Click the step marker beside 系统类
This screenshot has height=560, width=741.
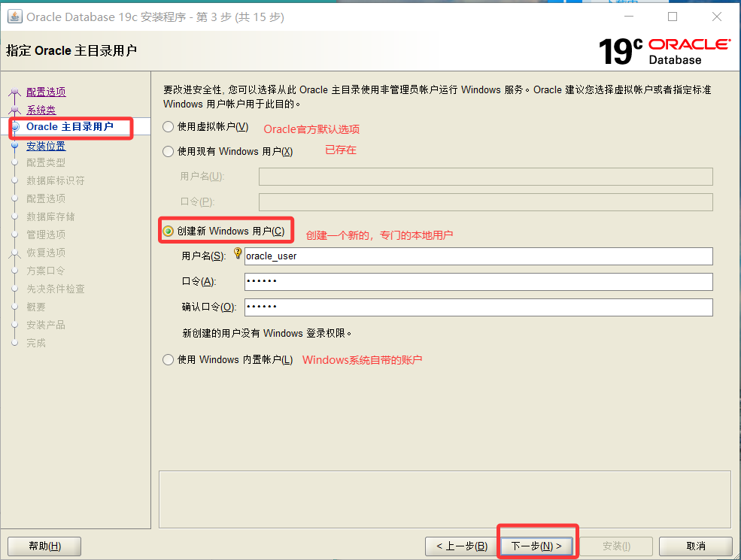[x=14, y=110]
